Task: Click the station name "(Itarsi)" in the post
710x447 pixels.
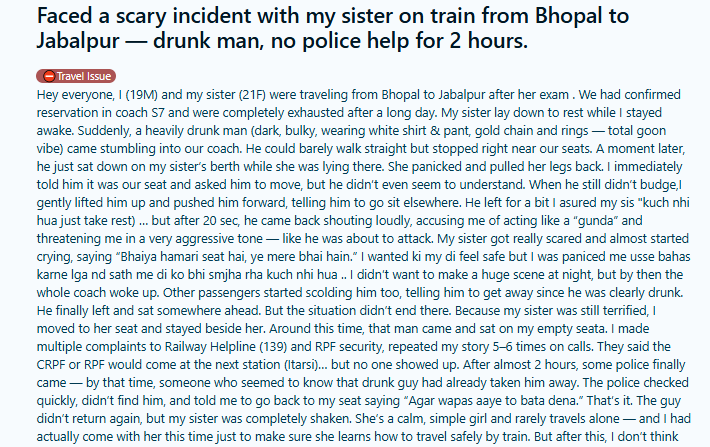Action: click(x=286, y=365)
